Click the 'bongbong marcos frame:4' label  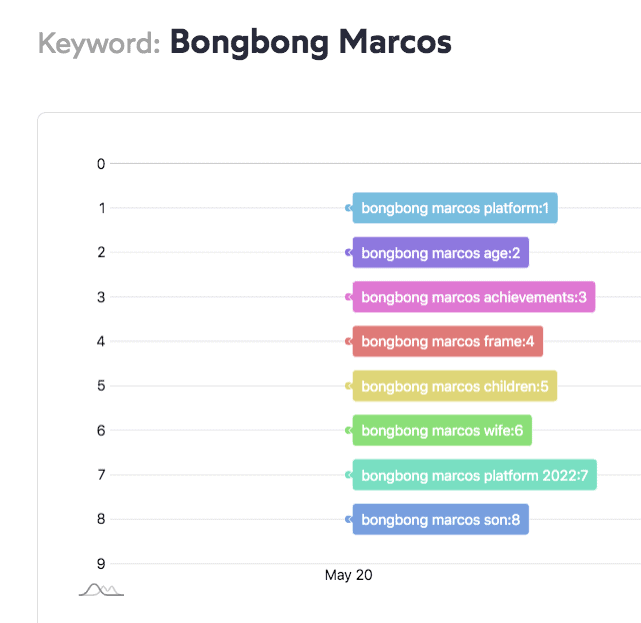pyautogui.click(x=448, y=341)
